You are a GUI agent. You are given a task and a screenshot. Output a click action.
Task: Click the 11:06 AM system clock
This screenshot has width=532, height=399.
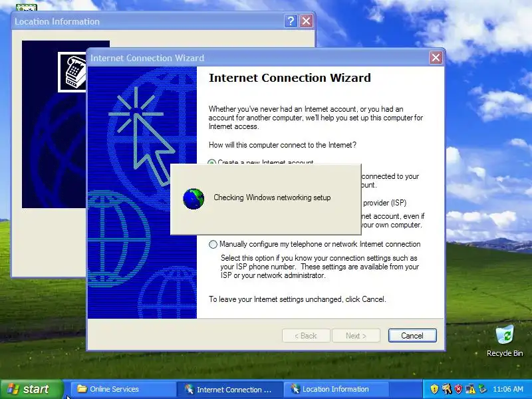(508, 389)
